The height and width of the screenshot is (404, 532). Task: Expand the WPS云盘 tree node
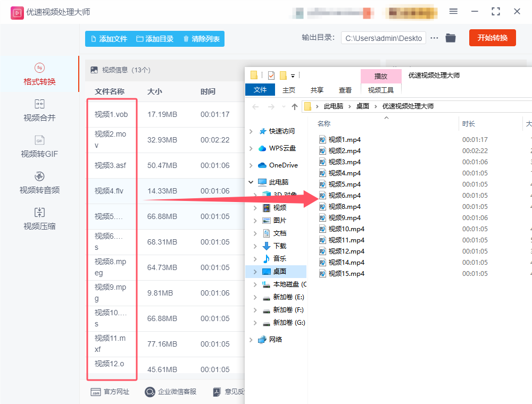tap(251, 148)
